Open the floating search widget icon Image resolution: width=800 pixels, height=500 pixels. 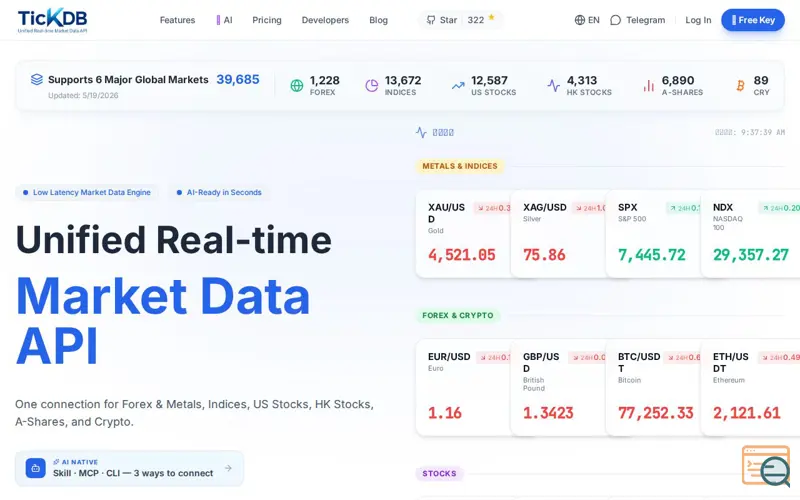[x=766, y=466]
